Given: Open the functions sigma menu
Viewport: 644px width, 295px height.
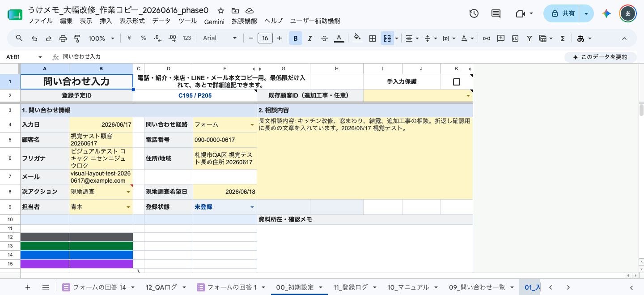Looking at the screenshot, I should click(x=563, y=38).
